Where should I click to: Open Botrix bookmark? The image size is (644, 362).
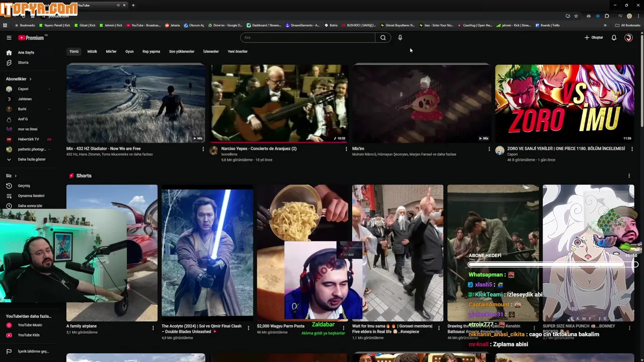331,25
